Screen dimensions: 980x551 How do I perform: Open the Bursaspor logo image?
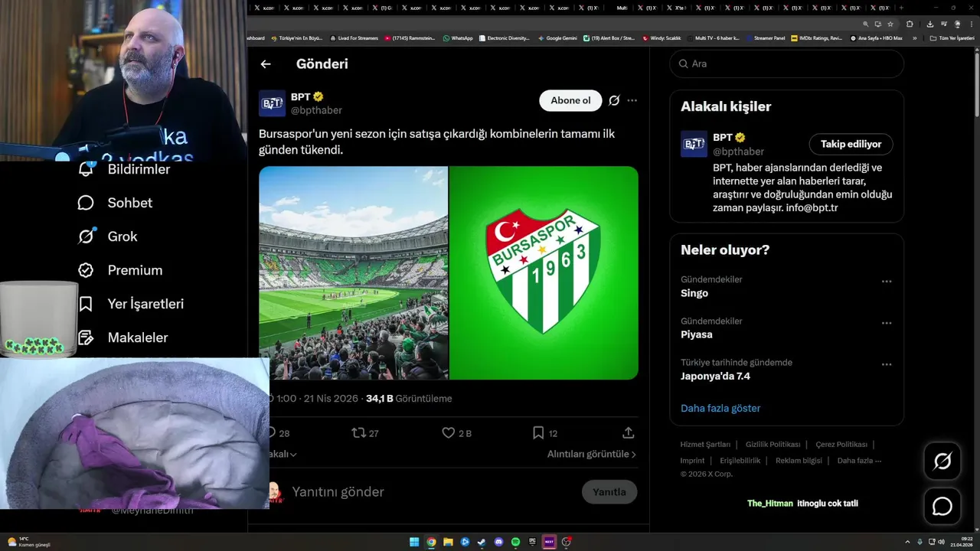coord(544,272)
